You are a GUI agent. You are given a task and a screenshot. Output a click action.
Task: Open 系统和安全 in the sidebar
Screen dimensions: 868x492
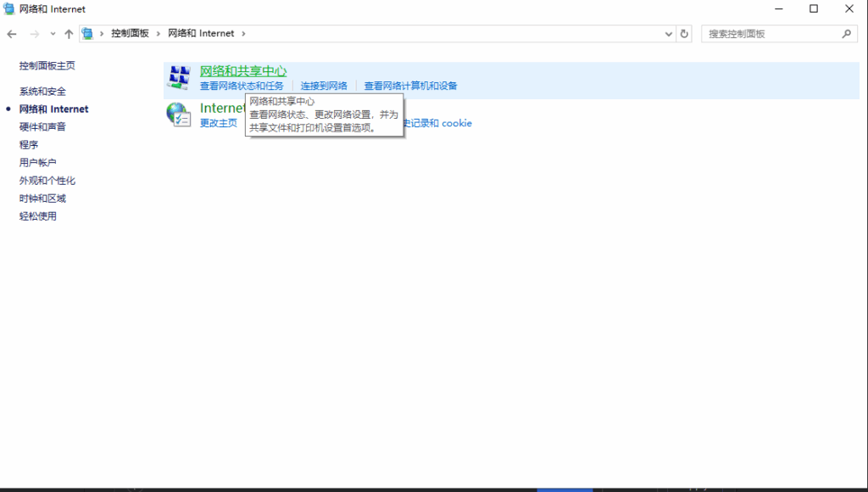click(42, 92)
